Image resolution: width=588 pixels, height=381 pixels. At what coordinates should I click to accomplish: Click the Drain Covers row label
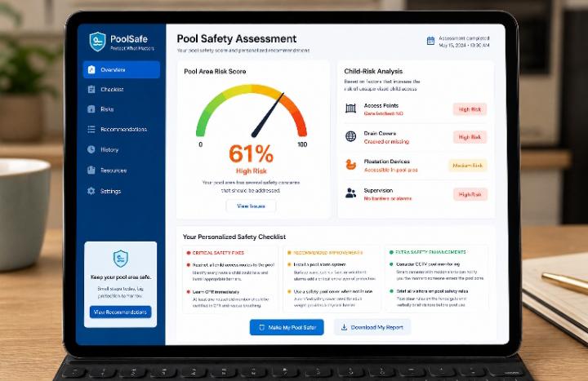click(380, 133)
